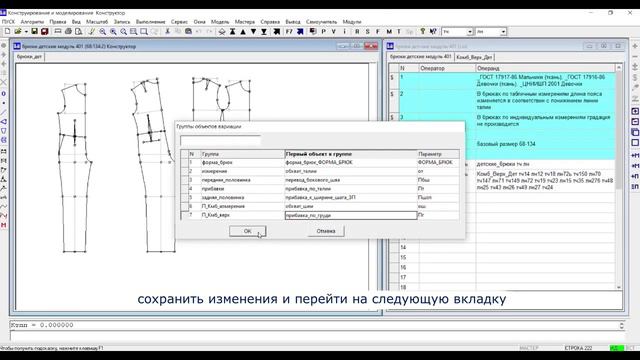The image size is (640, 360).
Task: Click the M letter toolbar button
Action: (x=389, y=31)
